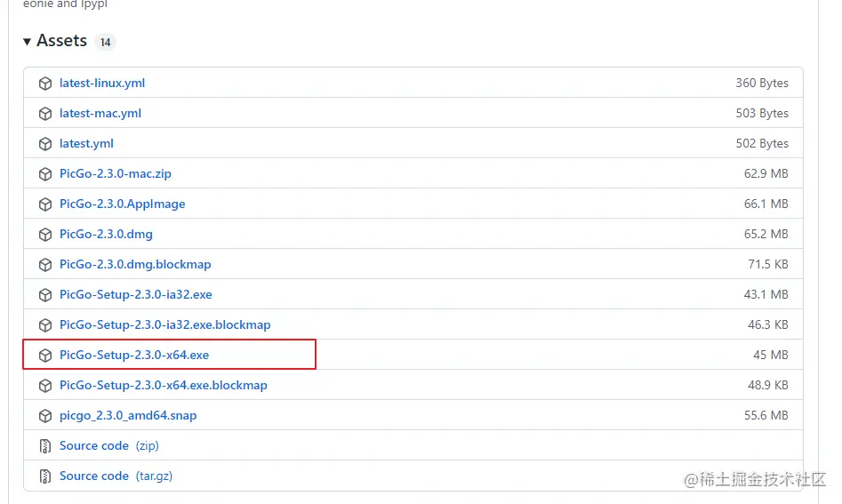Click the 55.6 MB file size
Image resolution: width=842 pixels, height=504 pixels.
(x=766, y=415)
